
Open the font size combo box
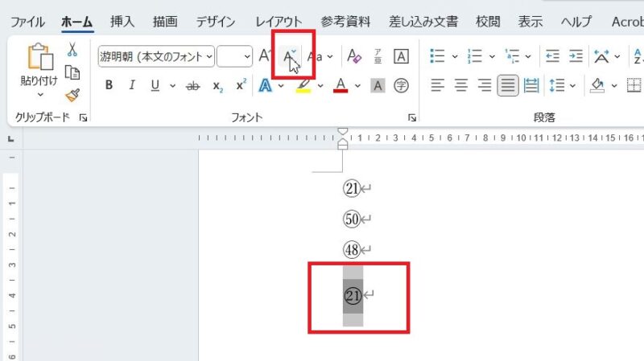pyautogui.click(x=234, y=56)
